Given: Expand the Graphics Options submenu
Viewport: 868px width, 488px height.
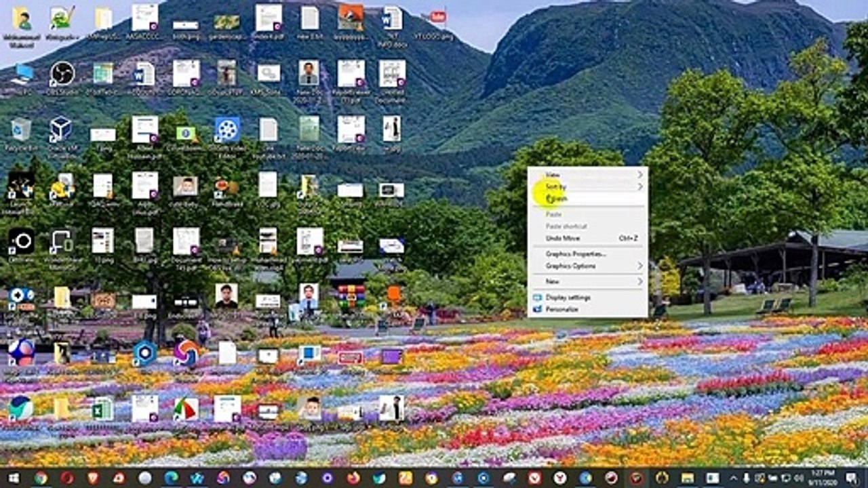Looking at the screenshot, I should click(587, 266).
